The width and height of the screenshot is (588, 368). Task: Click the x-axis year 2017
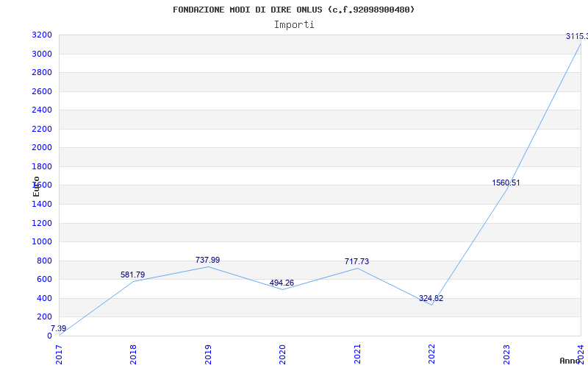tap(59, 355)
